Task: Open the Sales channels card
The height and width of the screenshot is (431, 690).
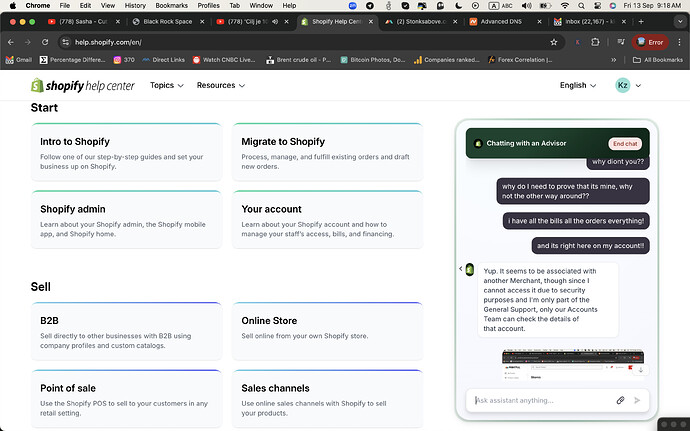Action: [327, 398]
